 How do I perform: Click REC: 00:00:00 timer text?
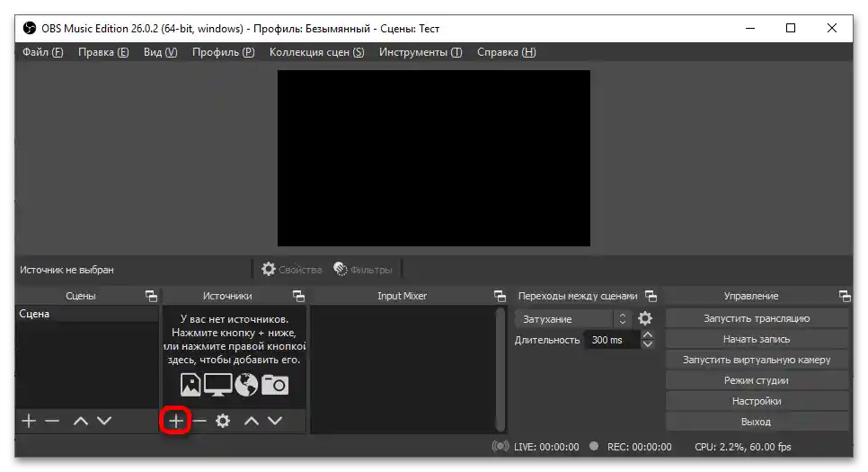point(640,447)
